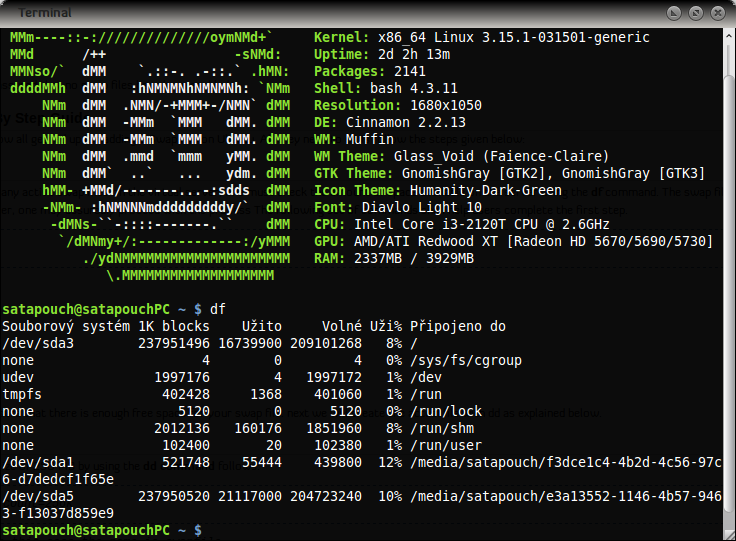736x541 pixels.
Task: Click the CPU Intel Core i3-2120T line
Action: point(461,224)
